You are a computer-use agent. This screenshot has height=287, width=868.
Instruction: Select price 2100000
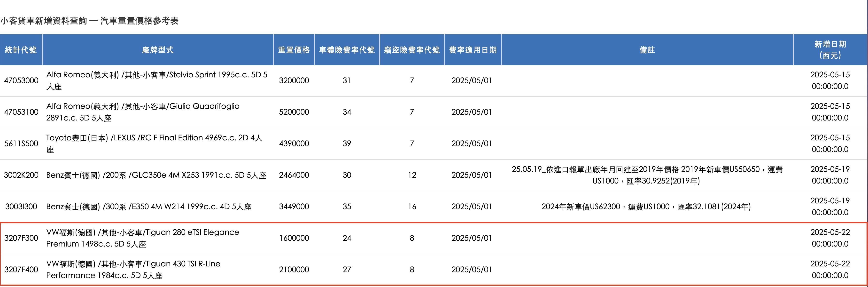tap(294, 270)
